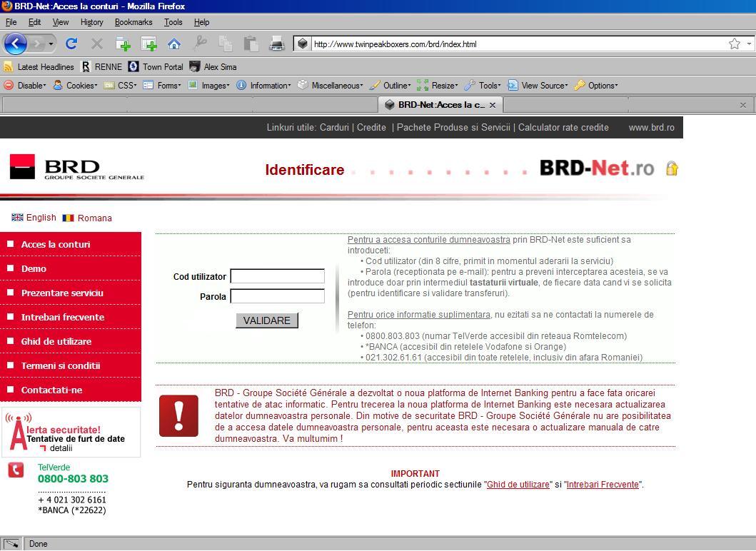The image size is (756, 551).
Task: Open the address bar history dropdown
Action: coord(748,44)
